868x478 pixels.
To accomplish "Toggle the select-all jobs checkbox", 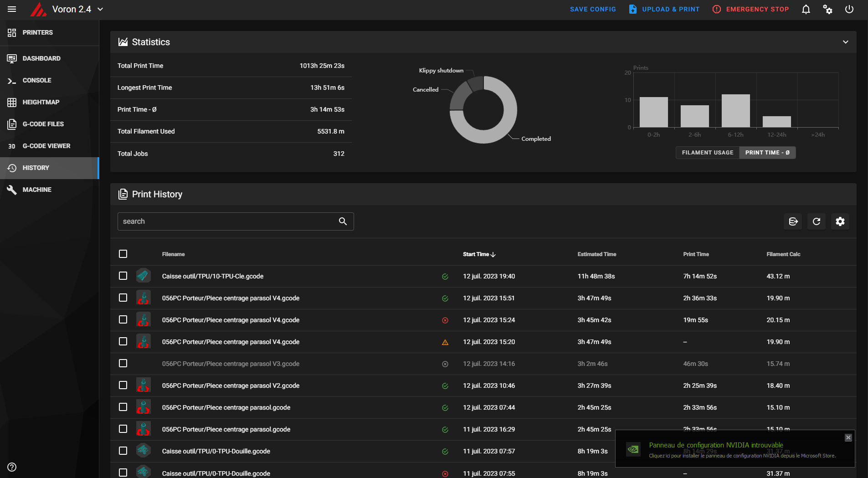I will click(x=123, y=254).
